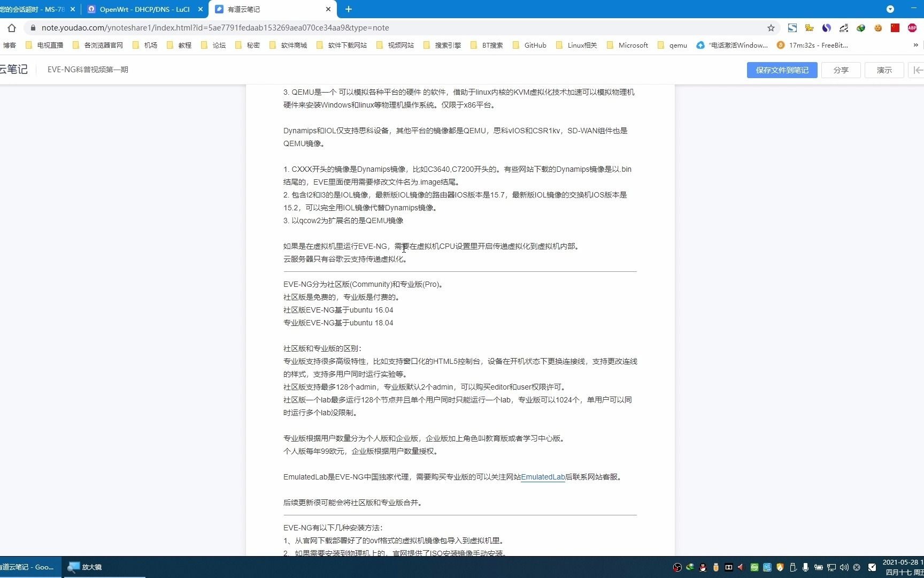Open the yellow cat Tampermonkey-style extension
This screenshot has height=578, width=924.
810,28
